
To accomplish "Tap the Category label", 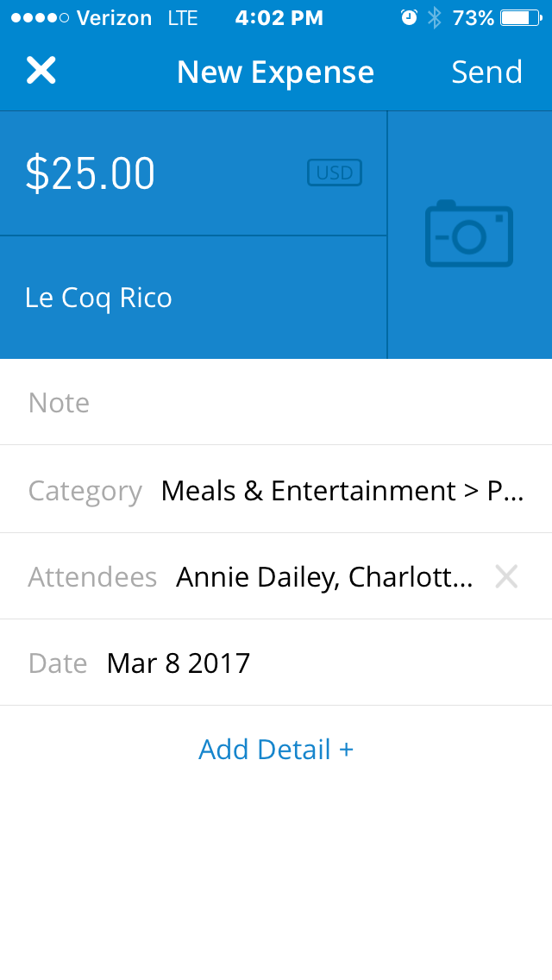I will [x=85, y=490].
